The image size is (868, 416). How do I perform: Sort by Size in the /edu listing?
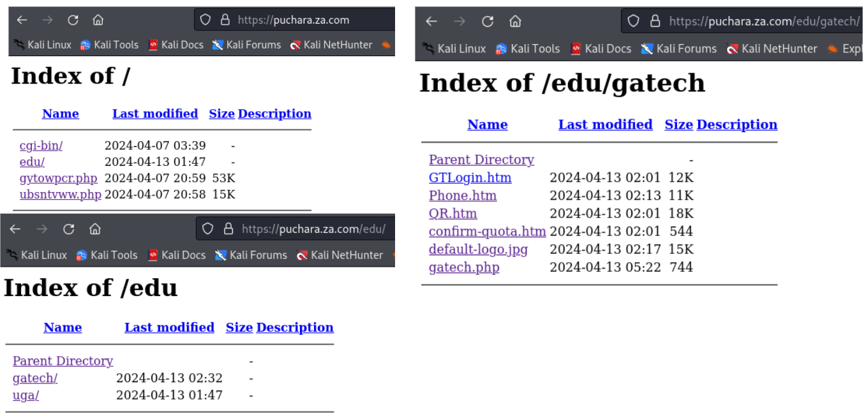(x=239, y=327)
